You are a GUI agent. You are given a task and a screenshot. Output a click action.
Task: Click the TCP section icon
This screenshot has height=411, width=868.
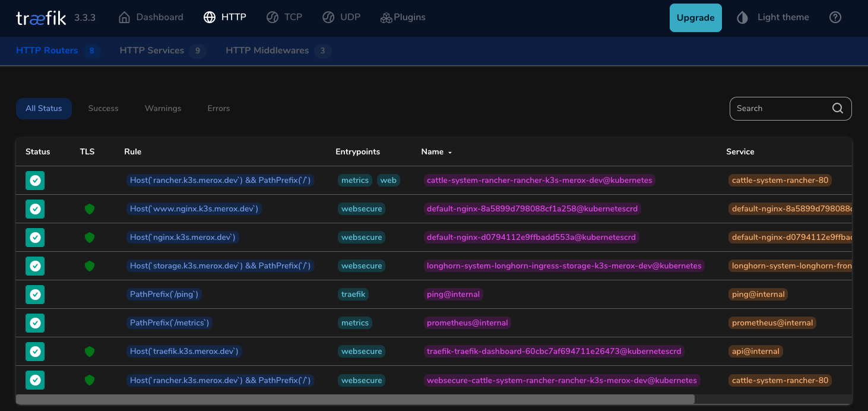[x=273, y=17]
